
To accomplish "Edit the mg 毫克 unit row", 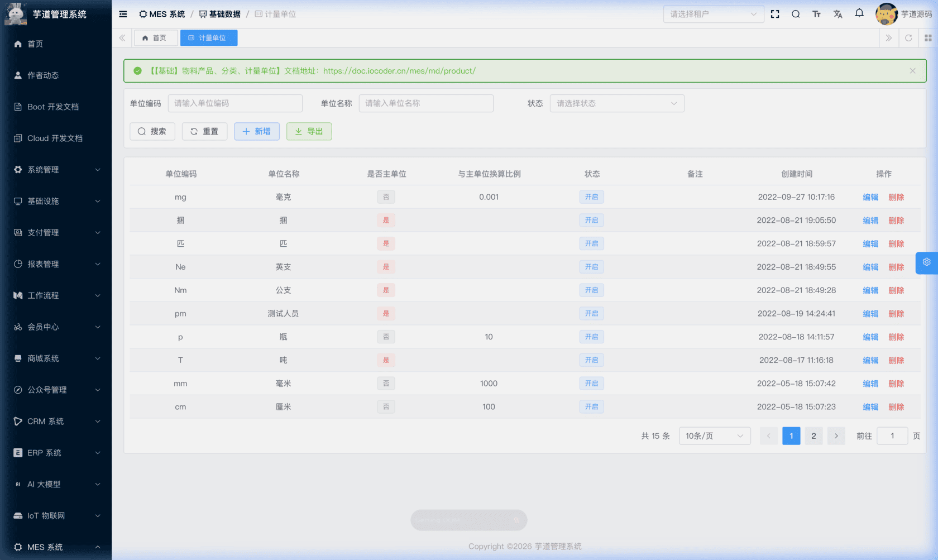I will [x=870, y=197].
